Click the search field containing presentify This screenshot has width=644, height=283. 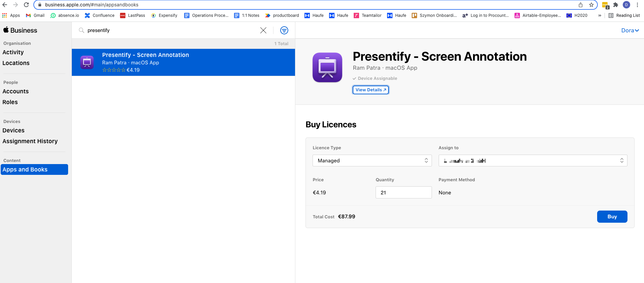[169, 30]
